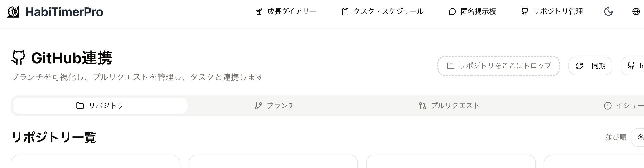The height and width of the screenshot is (168, 644).
Task: Open the タスク・スケジュール page
Action: (x=388, y=11)
